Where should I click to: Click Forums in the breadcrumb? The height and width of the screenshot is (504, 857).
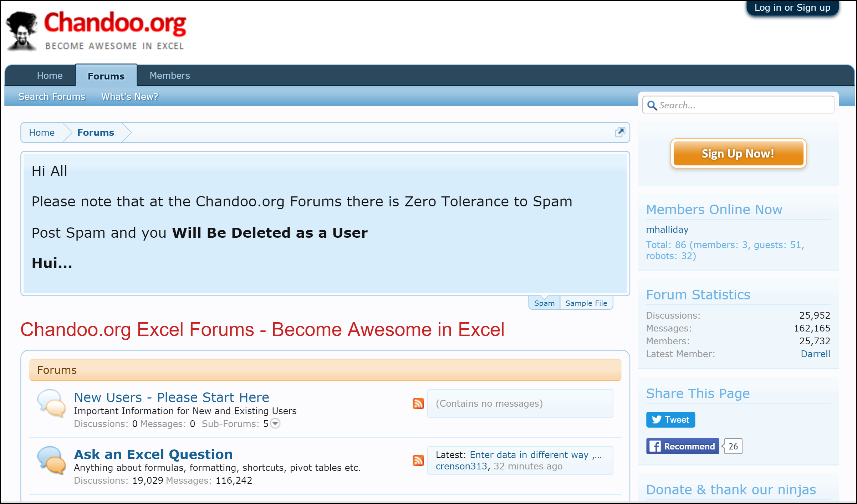(96, 133)
